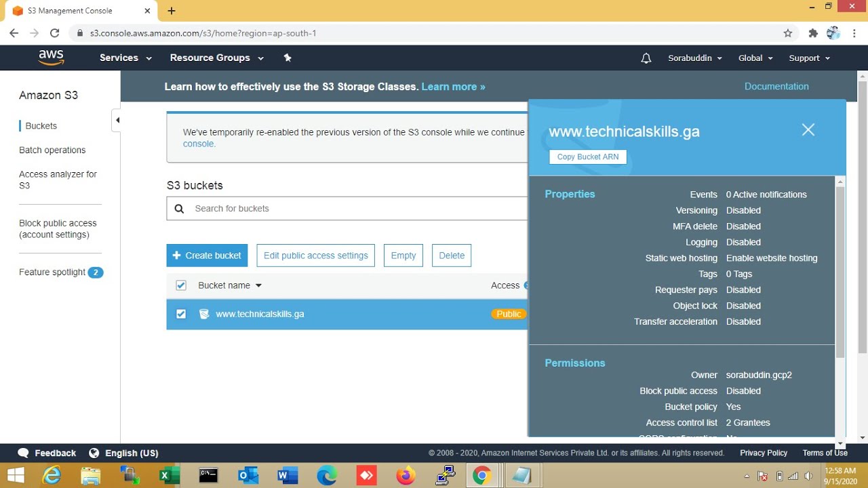Toggle the select-all buckets checkbox

pyautogui.click(x=181, y=285)
